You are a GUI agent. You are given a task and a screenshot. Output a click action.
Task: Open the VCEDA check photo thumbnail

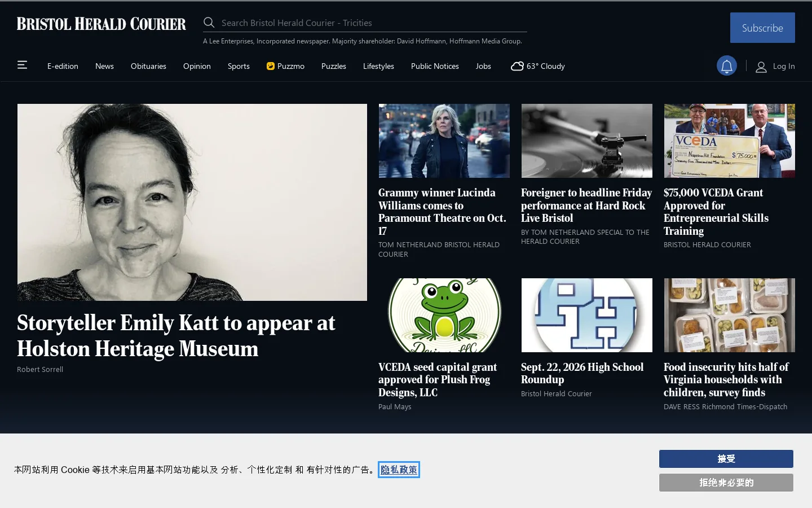click(x=730, y=141)
